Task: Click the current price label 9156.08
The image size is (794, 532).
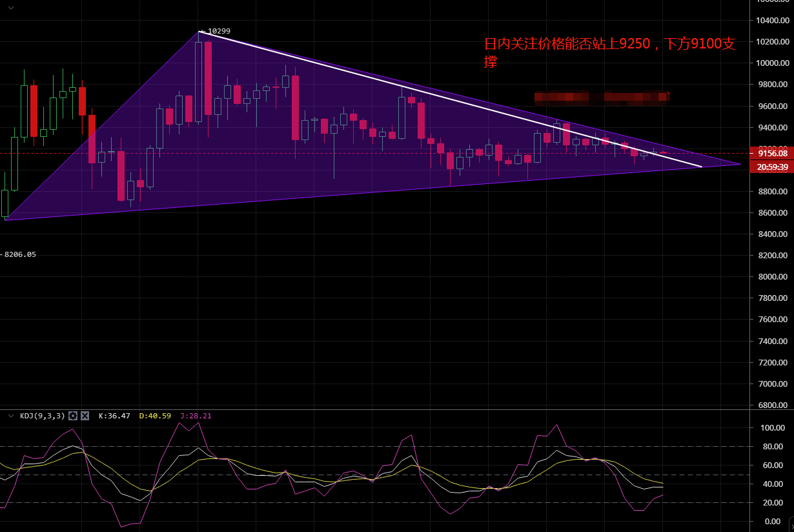Action: 772,153
